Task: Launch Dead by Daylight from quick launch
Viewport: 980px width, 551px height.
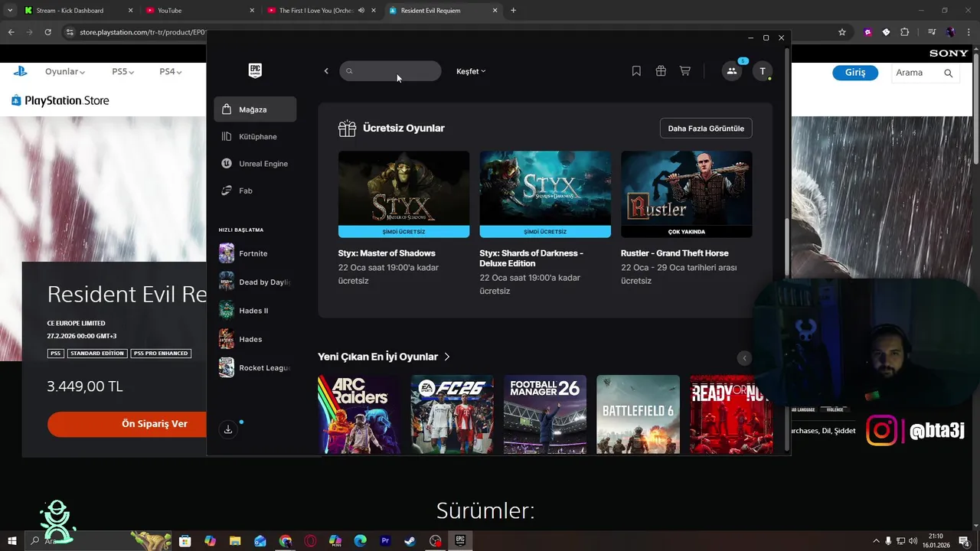Action: [255, 282]
